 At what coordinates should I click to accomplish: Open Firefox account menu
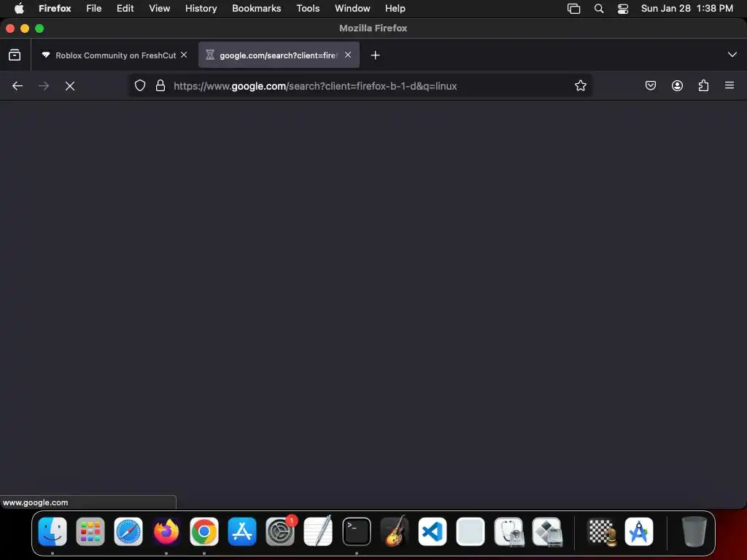coord(677,86)
